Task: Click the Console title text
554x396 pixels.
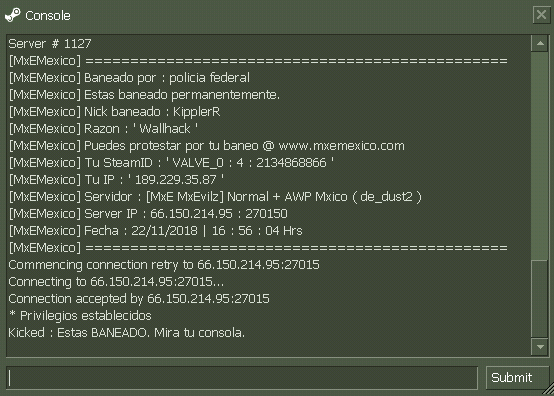Action: 48,16
